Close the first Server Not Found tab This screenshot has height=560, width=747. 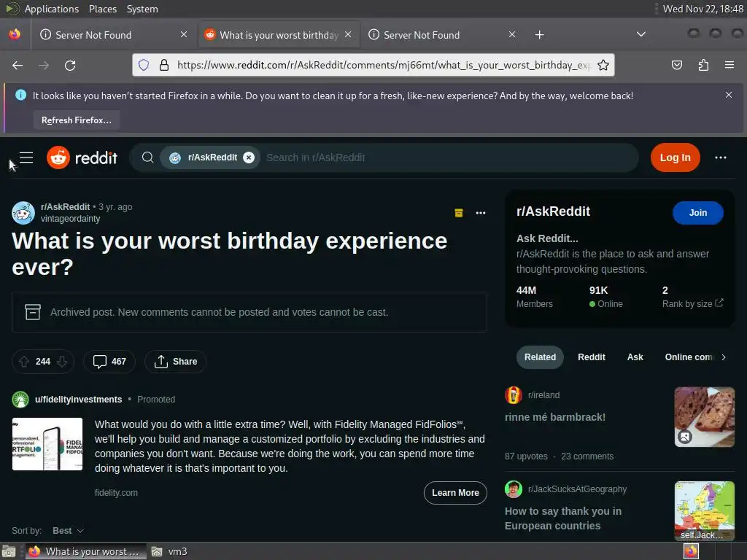click(x=184, y=35)
